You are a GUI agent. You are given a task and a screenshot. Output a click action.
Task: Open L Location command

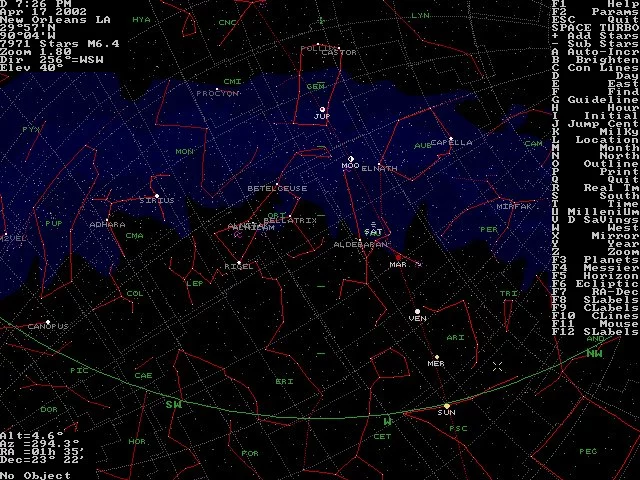[596, 140]
